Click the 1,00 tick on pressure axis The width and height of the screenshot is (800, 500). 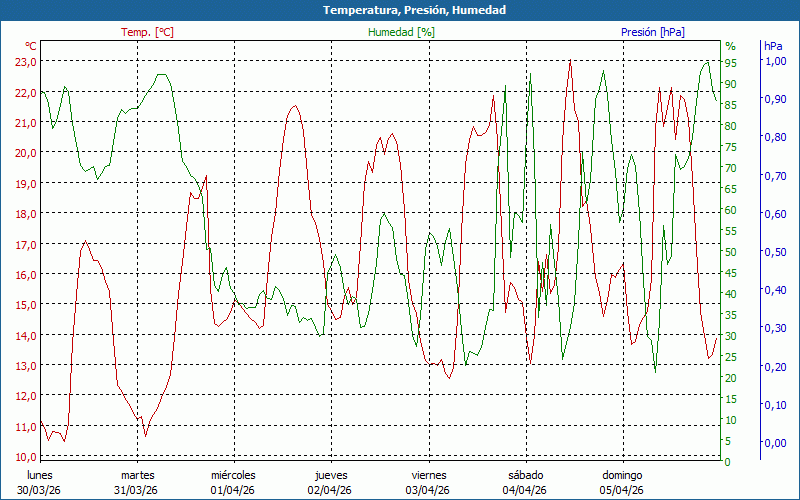coord(775,61)
